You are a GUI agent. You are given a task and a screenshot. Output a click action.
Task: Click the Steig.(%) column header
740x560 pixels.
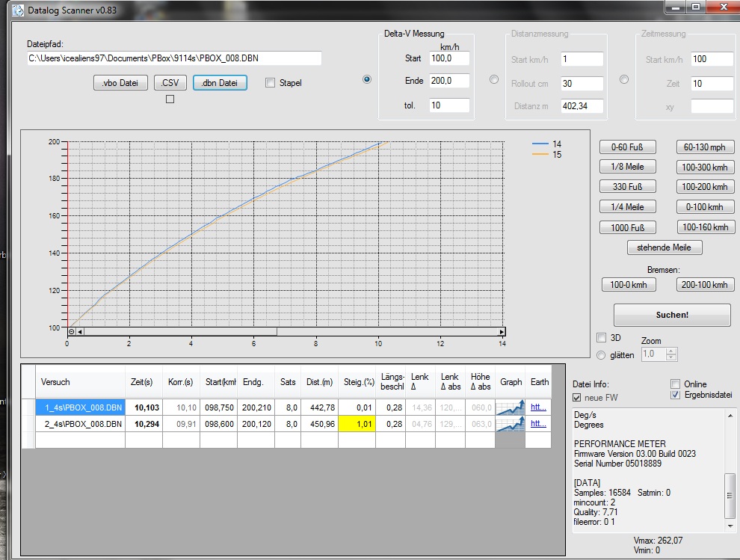pos(357,381)
